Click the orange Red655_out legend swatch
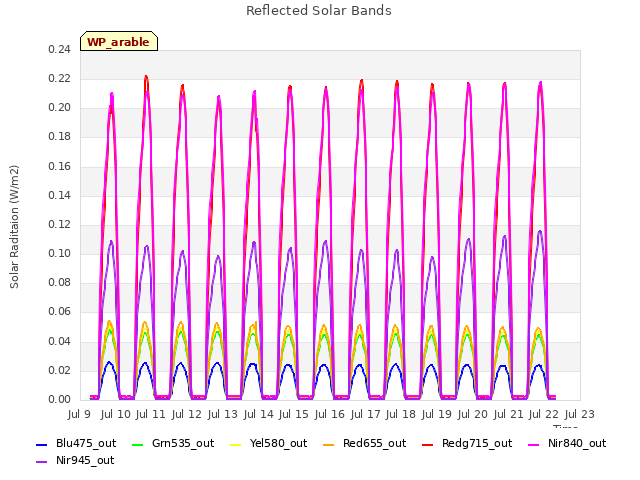Screen dimensions: 640x480 (329, 444)
